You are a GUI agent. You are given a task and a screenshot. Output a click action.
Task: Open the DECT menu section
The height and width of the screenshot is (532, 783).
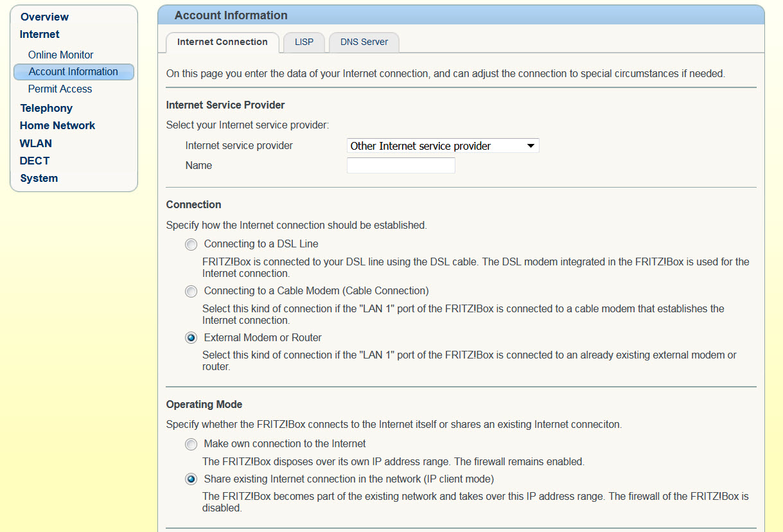(x=35, y=161)
